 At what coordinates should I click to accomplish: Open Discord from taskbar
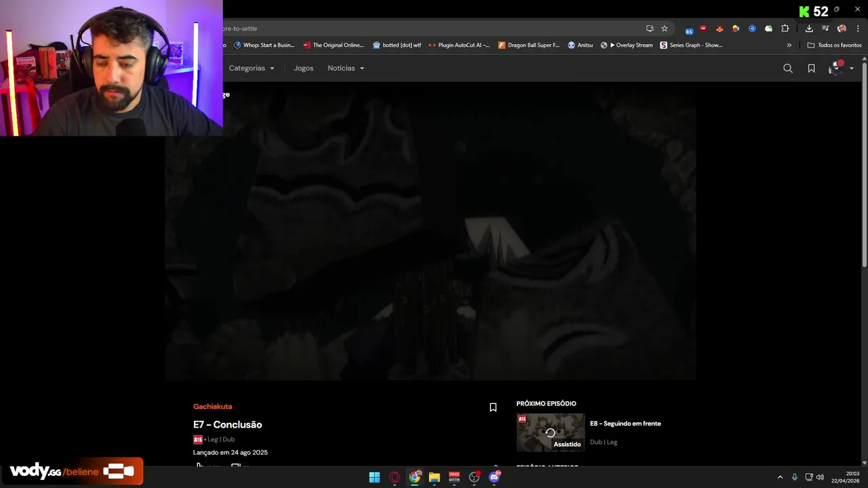point(494,477)
